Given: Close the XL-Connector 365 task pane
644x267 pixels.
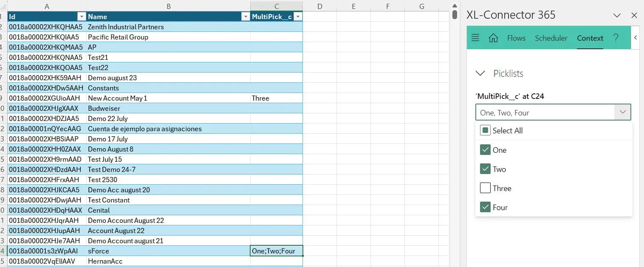Looking at the screenshot, I should (x=634, y=15).
